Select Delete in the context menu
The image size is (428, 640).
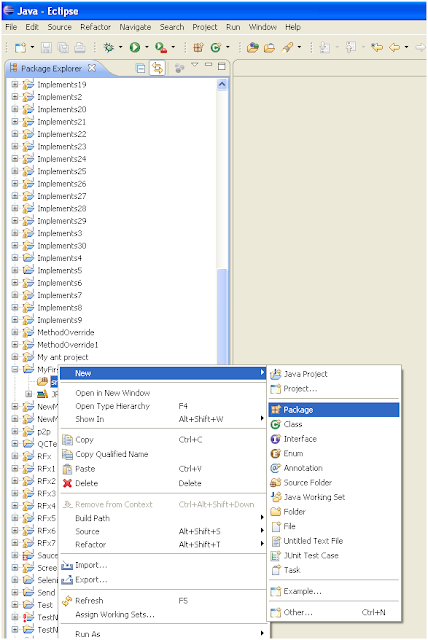163,483
